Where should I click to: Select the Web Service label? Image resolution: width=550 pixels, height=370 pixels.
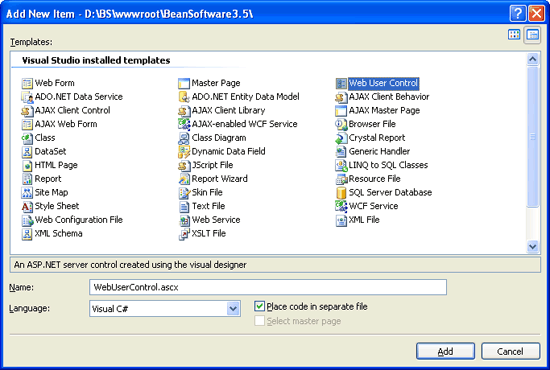(x=216, y=220)
